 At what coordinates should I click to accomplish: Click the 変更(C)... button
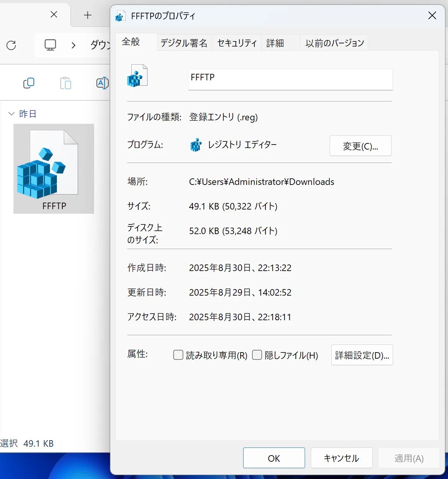tap(360, 146)
